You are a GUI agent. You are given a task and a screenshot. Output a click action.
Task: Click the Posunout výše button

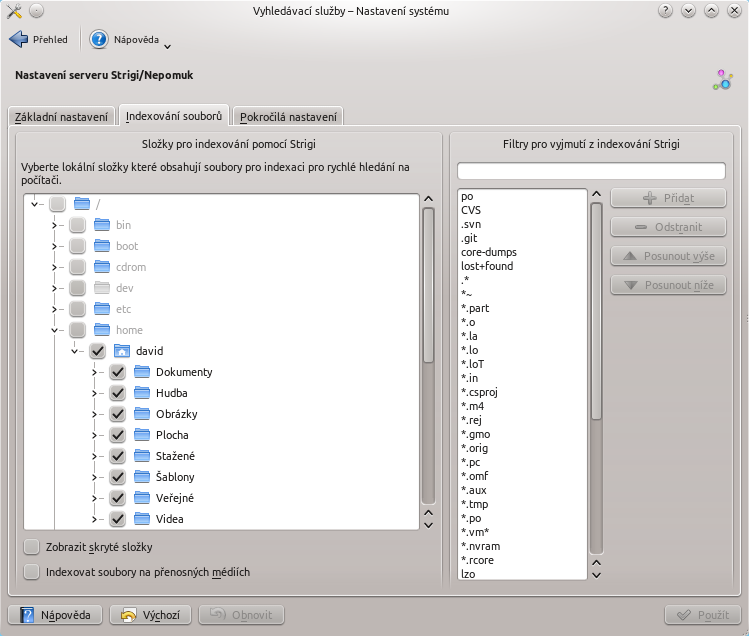click(668, 256)
